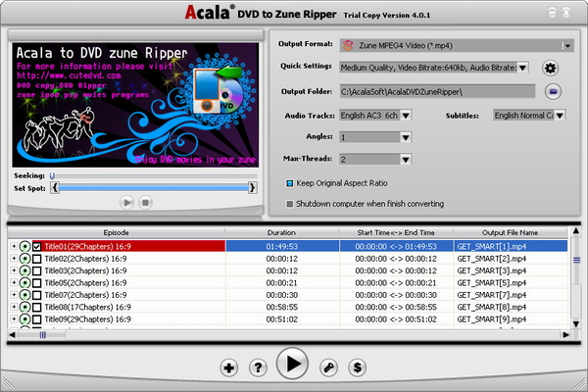Click the green disc icon of Title02
Viewport: 588px width, 392px height.
[24, 259]
